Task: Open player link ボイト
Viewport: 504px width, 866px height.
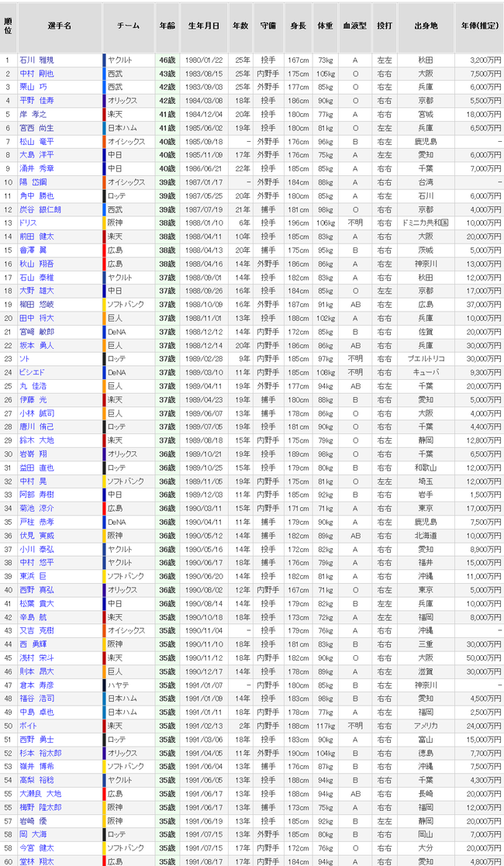Action: tap(28, 726)
